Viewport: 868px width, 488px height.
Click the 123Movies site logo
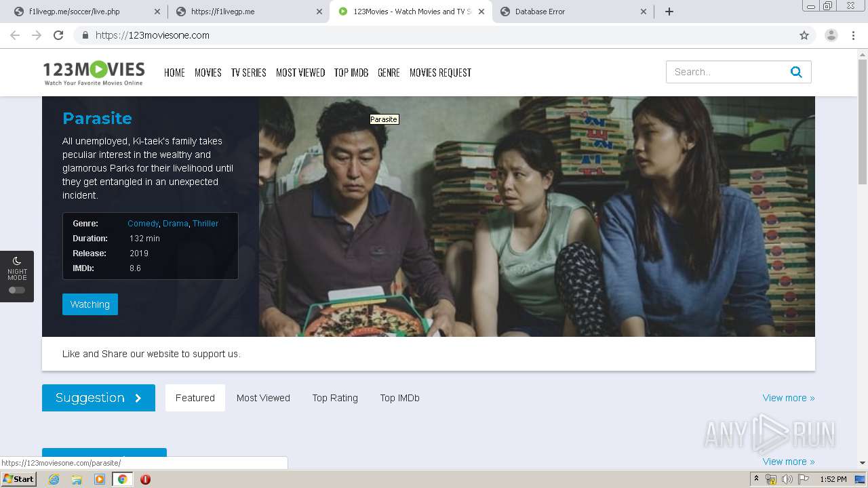pos(94,73)
